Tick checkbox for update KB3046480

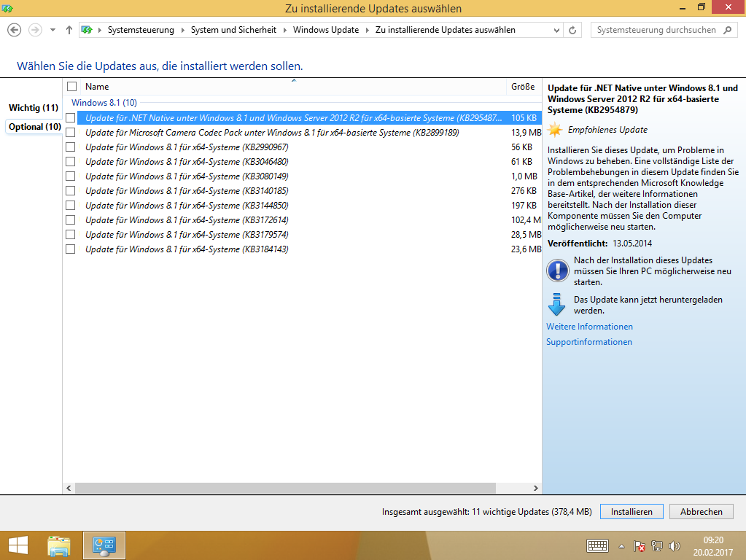(71, 162)
